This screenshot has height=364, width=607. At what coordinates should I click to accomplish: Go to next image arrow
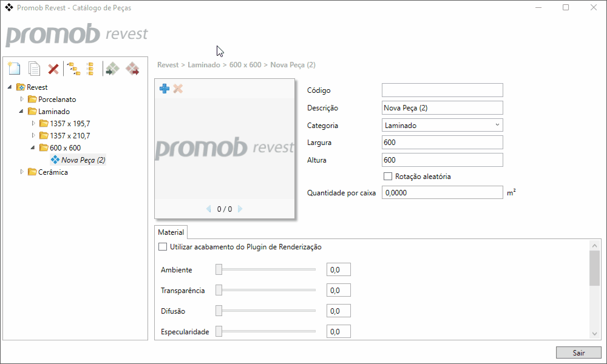click(240, 209)
